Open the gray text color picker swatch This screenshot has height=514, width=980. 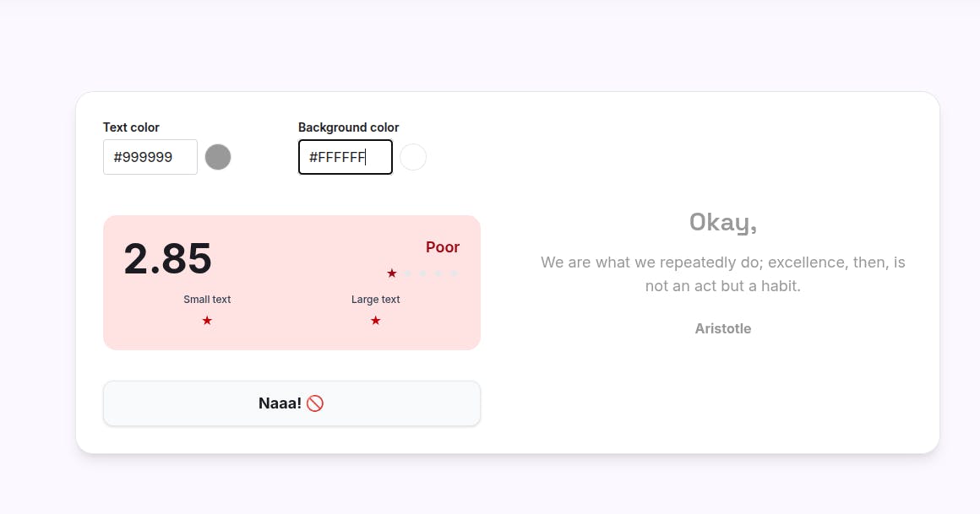click(218, 157)
